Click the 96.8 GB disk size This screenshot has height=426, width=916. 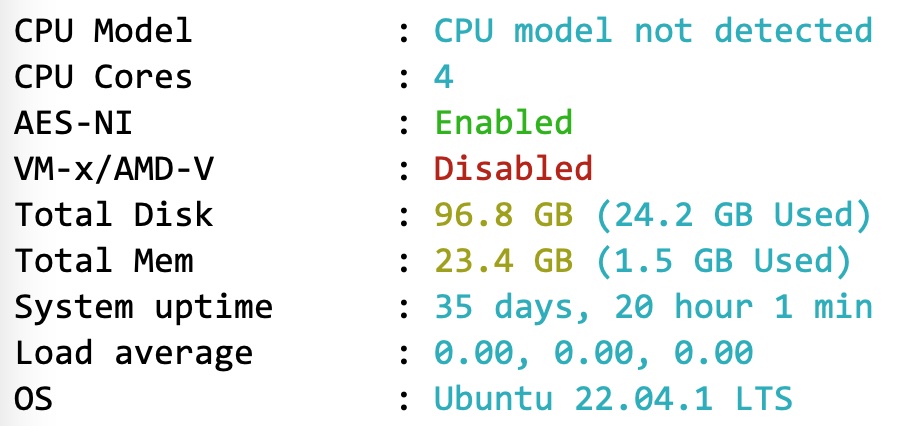point(503,215)
